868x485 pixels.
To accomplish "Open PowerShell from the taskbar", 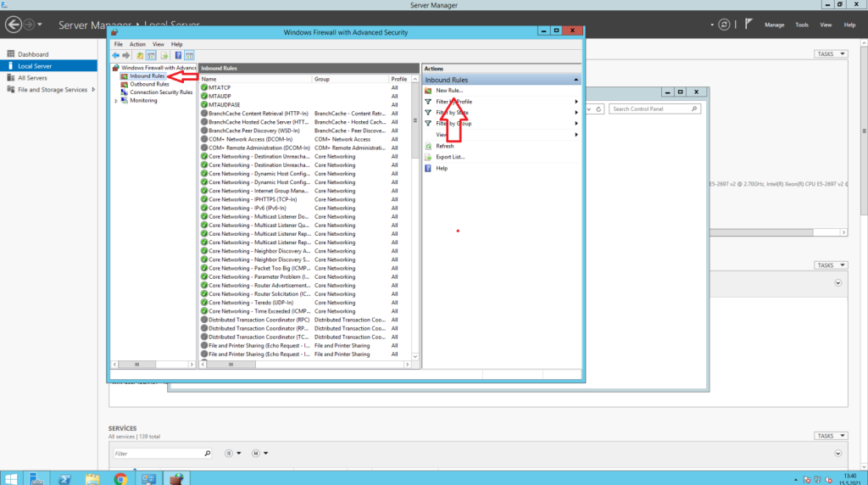I will [64, 479].
